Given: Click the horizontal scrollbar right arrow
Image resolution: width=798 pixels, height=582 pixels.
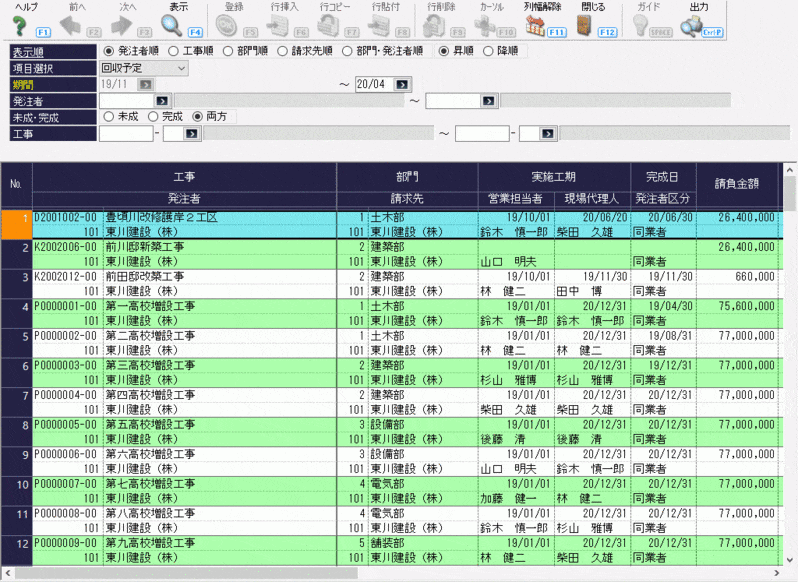Looking at the screenshot, I should tap(777, 573).
